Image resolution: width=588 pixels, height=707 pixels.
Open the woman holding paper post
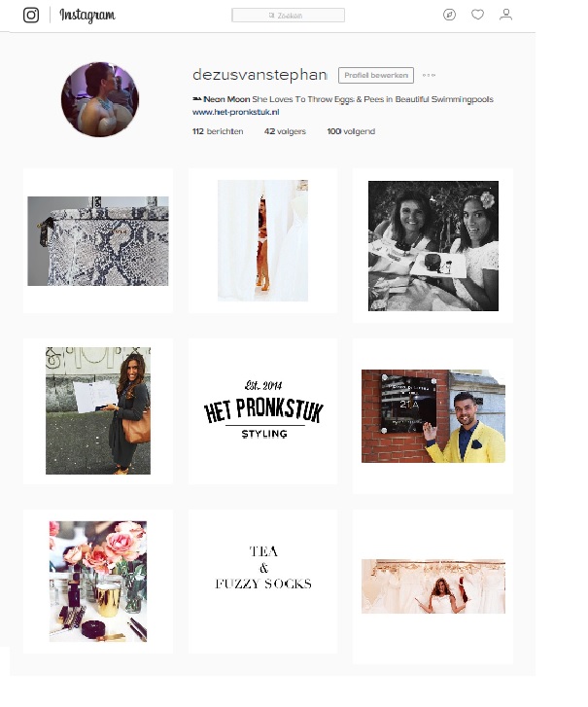(x=98, y=410)
